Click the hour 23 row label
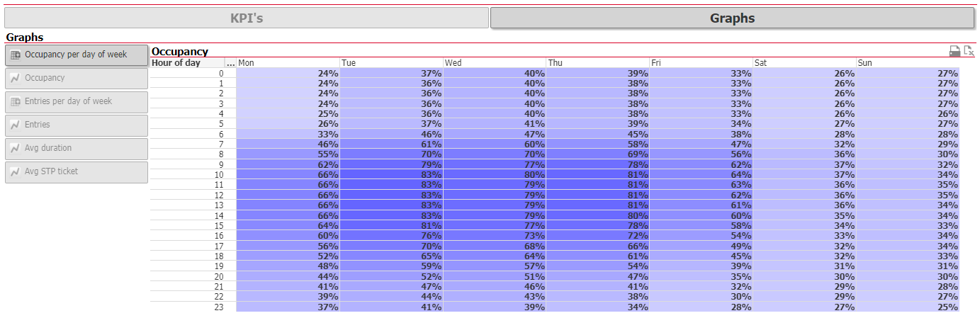Viewport: 980px width, 318px height. point(218,307)
